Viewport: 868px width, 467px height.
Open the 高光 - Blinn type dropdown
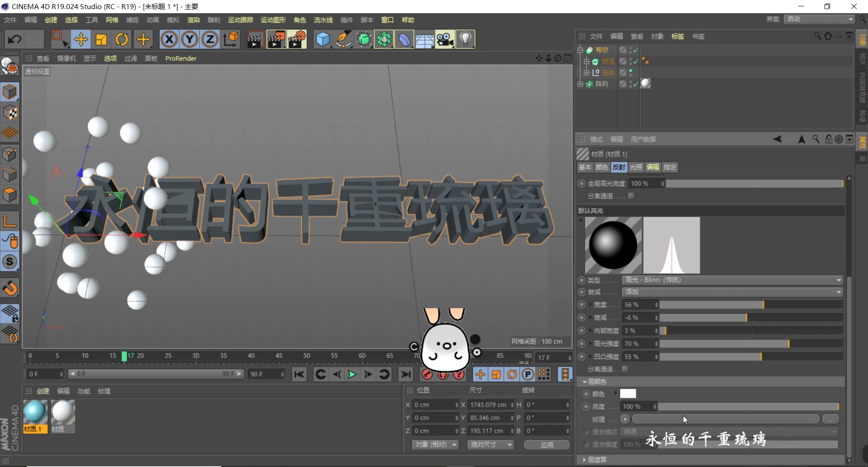[731, 280]
